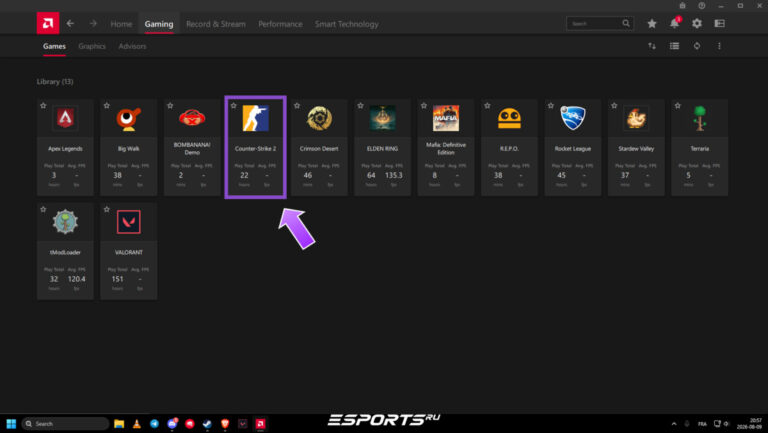Screen dimensions: 768x433
Task: Switch to Record & Stream tab
Action: pyautogui.click(x=216, y=24)
